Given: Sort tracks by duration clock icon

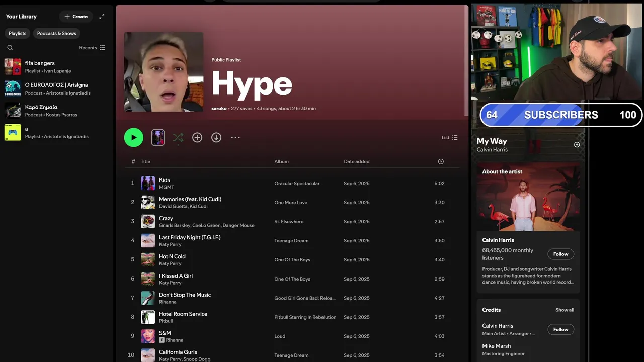Looking at the screenshot, I should [x=441, y=161].
